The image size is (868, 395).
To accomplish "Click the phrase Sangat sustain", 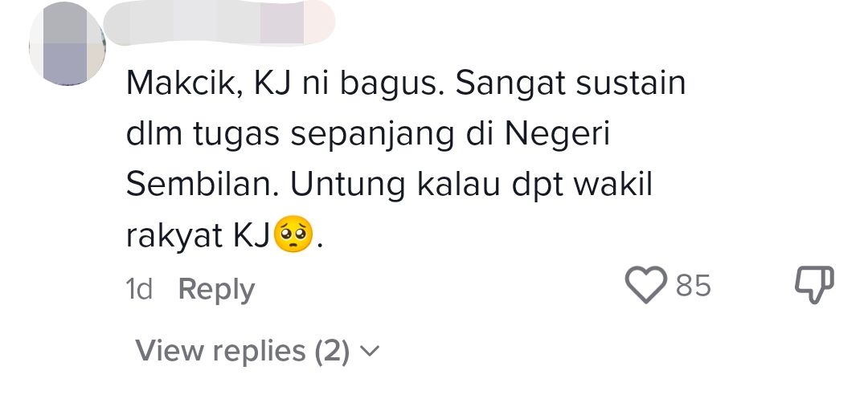I will pos(571,84).
